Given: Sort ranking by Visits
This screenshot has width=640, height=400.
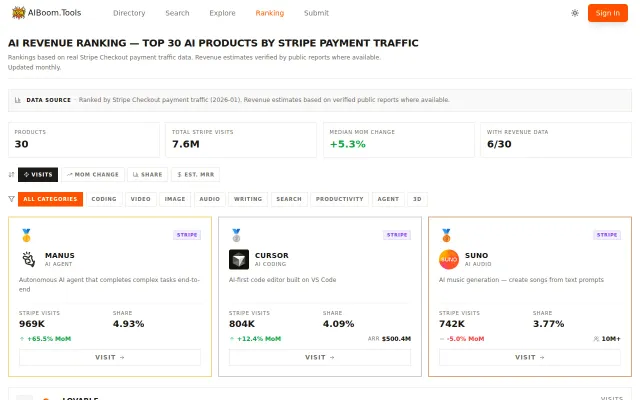Looking at the screenshot, I should point(38,175).
